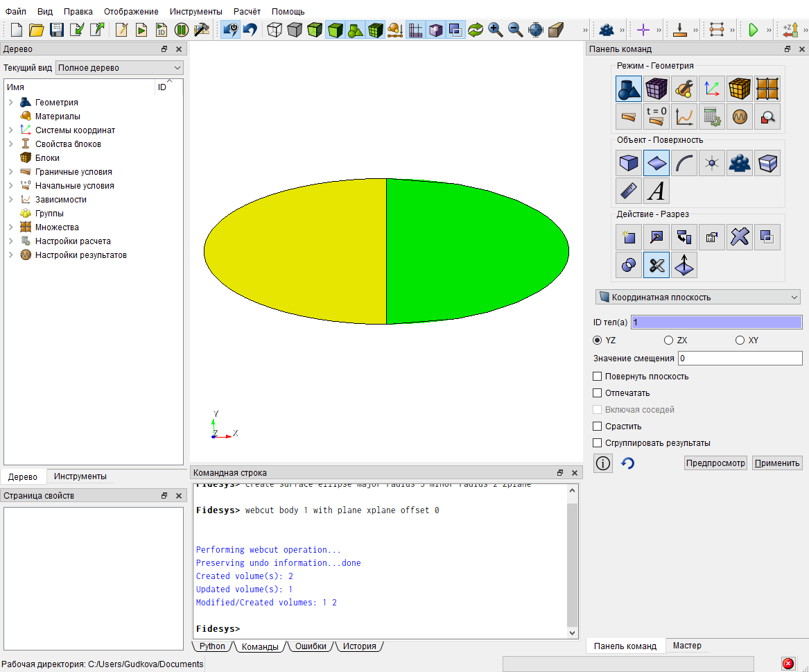Click the Save floppy disk toolbar icon
Screen dimensions: 809x672
(56, 30)
